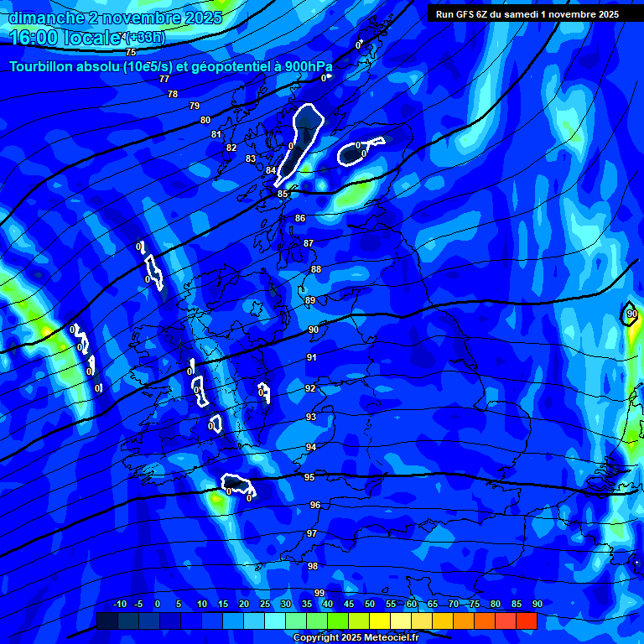644x644 pixels.
Task: Click the legend value label 90
Action: pos(537,604)
